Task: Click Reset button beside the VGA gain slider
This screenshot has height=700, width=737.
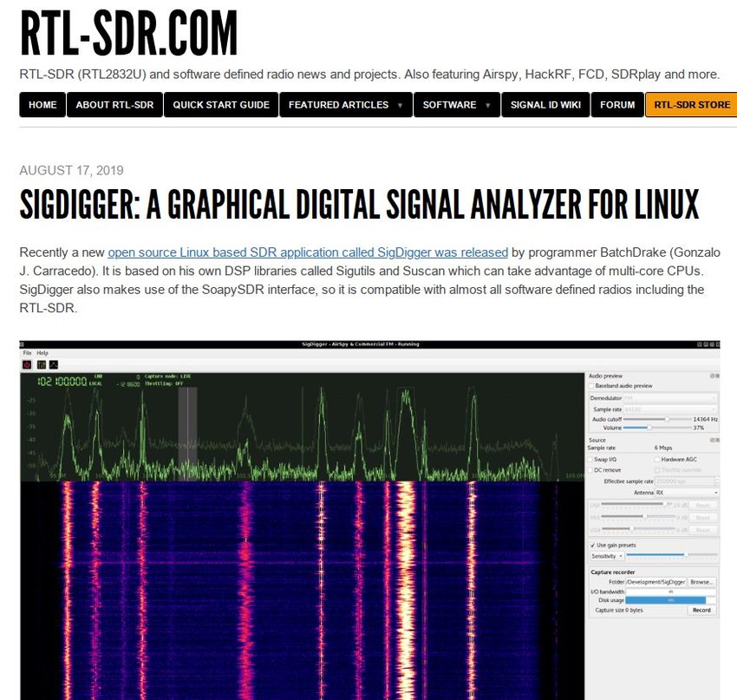Action: coord(702,530)
